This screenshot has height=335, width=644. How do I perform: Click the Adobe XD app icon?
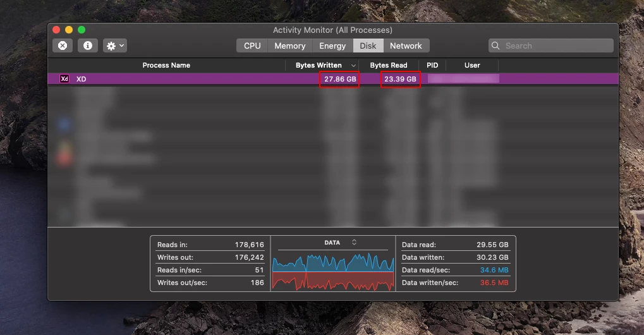pyautogui.click(x=64, y=79)
